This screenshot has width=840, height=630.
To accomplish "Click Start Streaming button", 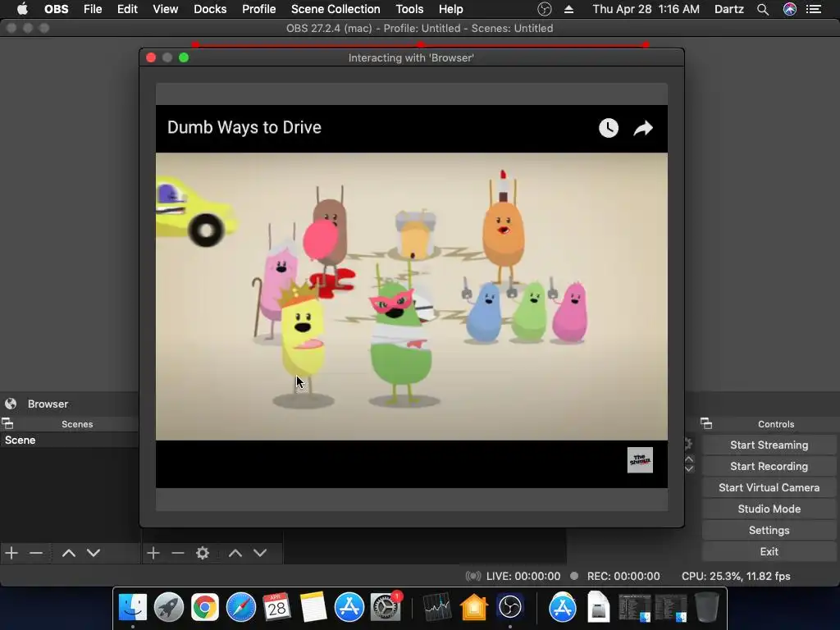I will (x=769, y=445).
